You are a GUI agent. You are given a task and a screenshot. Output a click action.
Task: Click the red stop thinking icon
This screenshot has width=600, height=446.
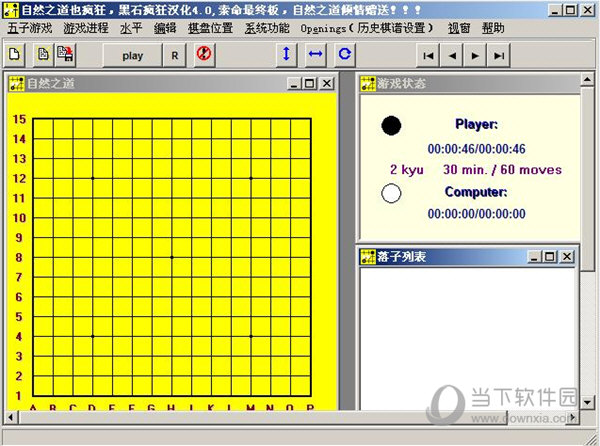[204, 54]
